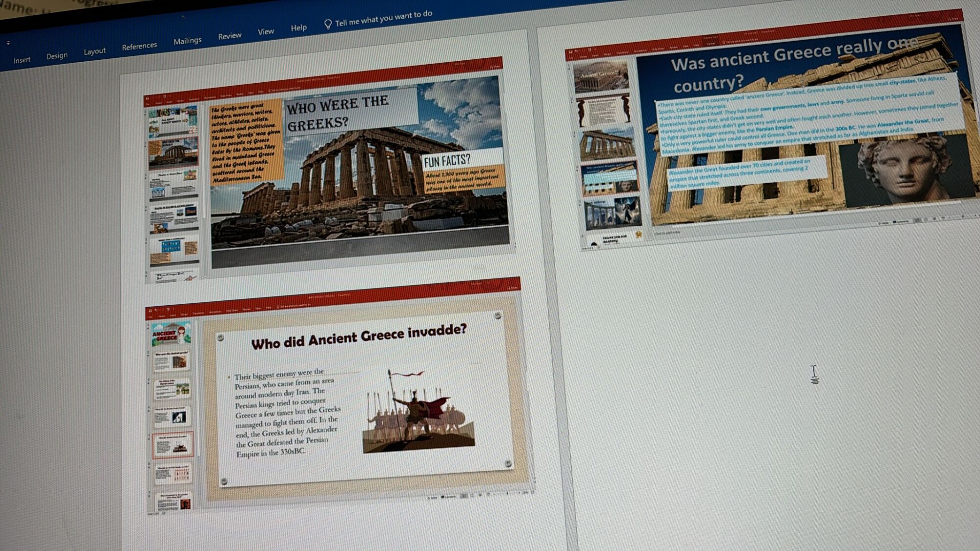Open the References tab
980x551 pixels.
(139, 46)
